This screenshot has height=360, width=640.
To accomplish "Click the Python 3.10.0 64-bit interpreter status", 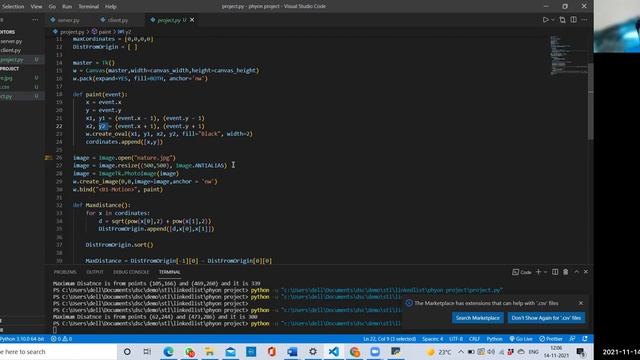I will pyautogui.click(x=22, y=339).
